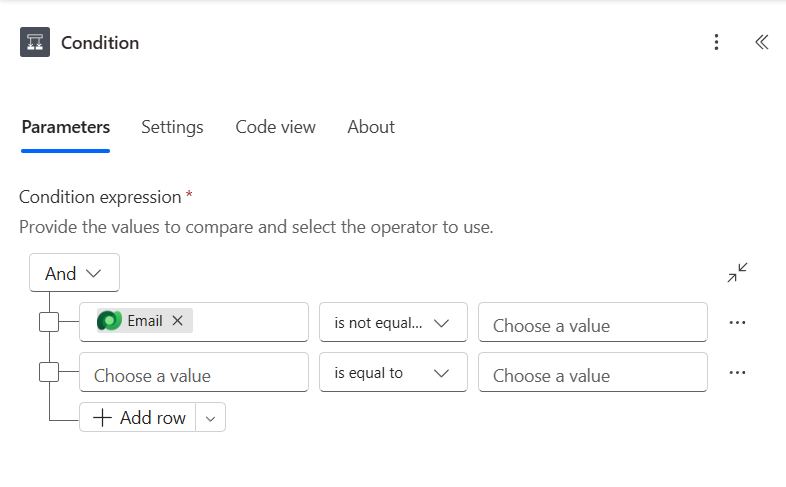The width and height of the screenshot is (786, 487).
Task: Expand the And logical operator dropdown
Action: tap(75, 273)
